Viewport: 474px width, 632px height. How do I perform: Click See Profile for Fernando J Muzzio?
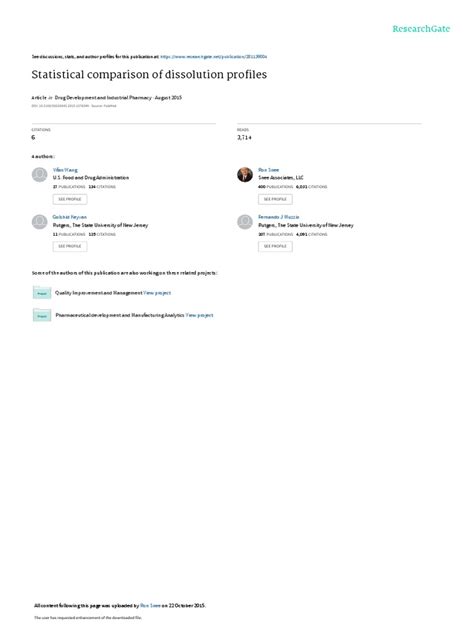(x=275, y=246)
